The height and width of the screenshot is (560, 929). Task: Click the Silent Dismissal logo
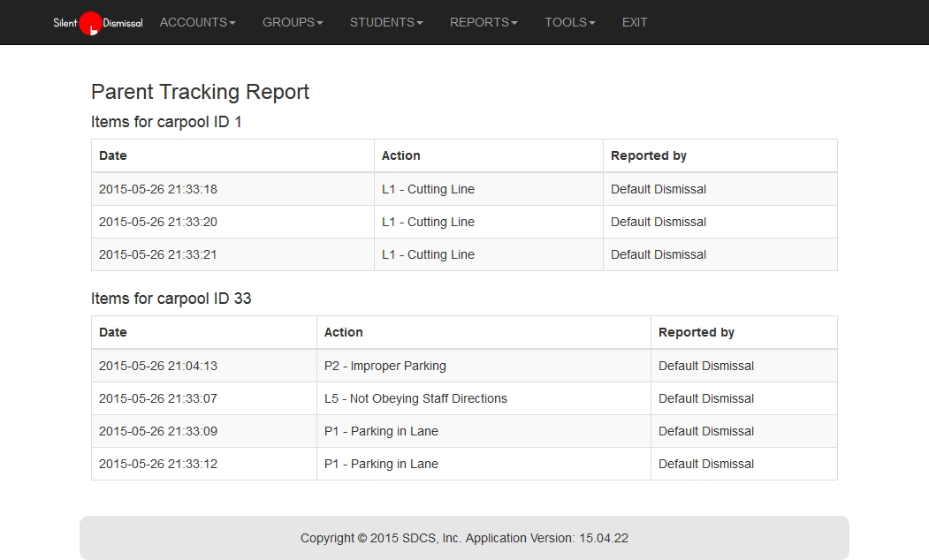point(97,23)
